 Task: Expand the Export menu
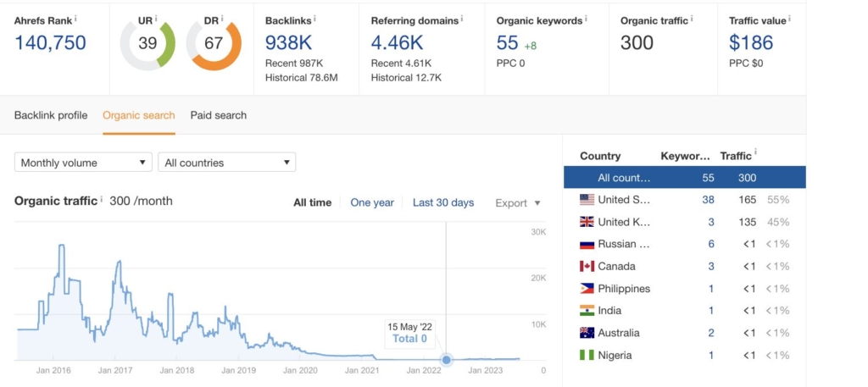tap(517, 203)
